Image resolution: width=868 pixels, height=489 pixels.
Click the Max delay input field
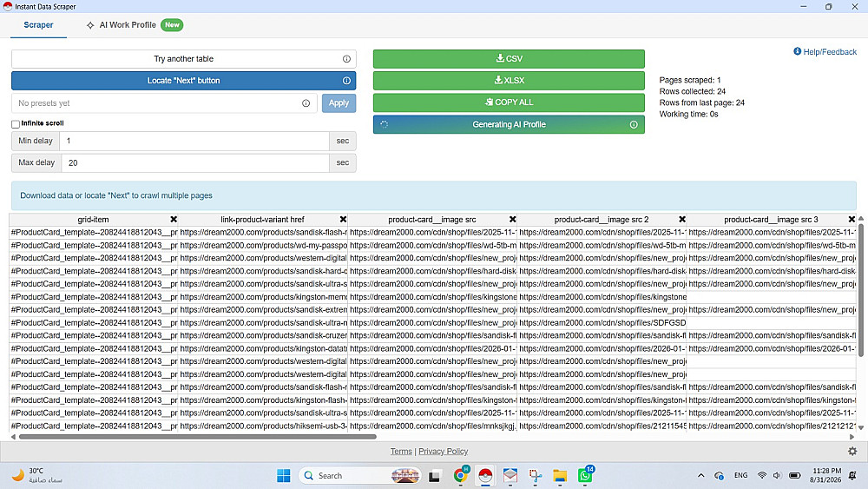coord(194,162)
